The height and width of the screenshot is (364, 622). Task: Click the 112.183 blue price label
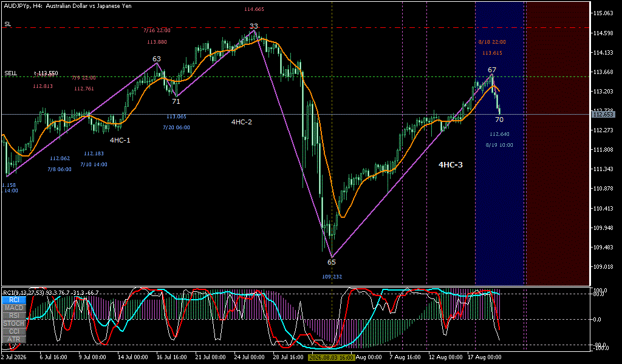(x=94, y=153)
